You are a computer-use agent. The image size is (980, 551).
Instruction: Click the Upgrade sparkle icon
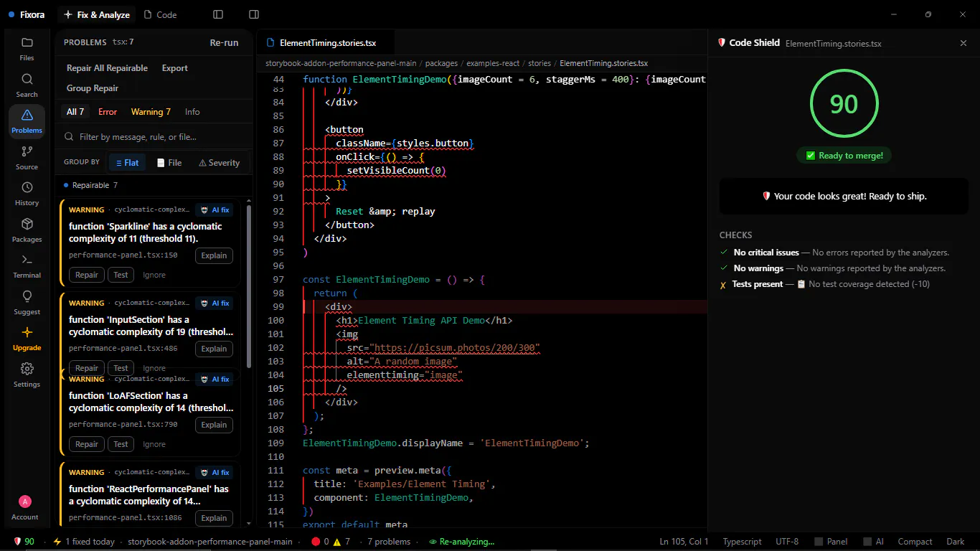click(27, 339)
